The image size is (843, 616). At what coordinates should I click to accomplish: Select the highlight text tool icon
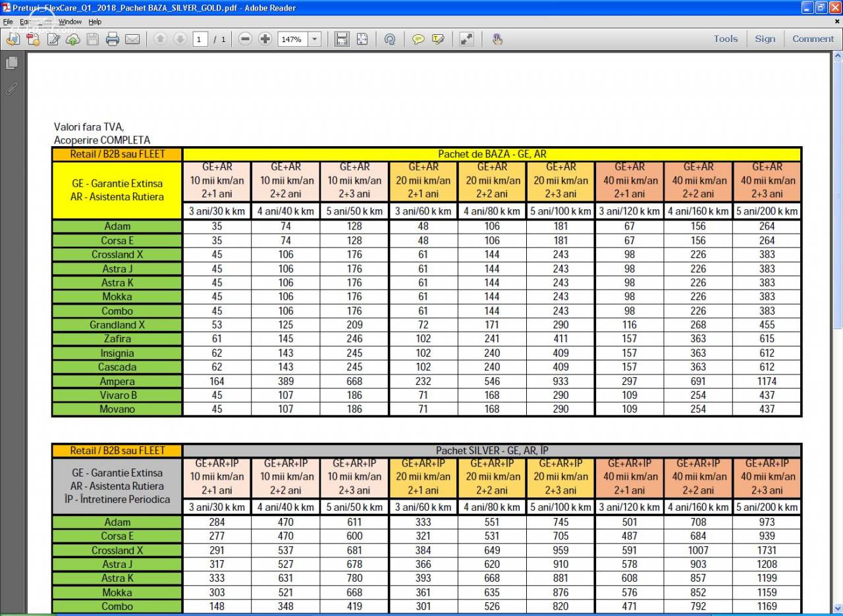438,39
